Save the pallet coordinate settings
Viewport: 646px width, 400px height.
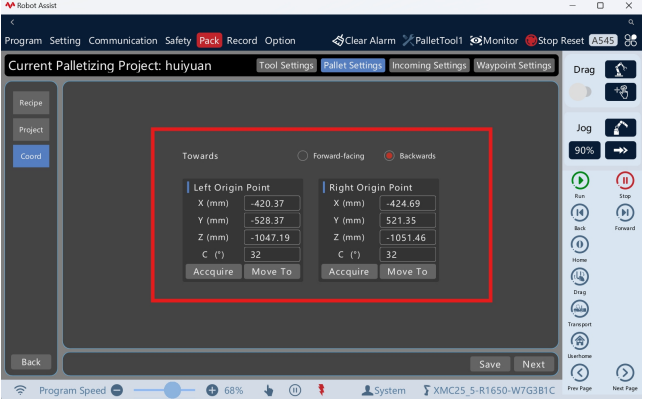[x=490, y=365]
